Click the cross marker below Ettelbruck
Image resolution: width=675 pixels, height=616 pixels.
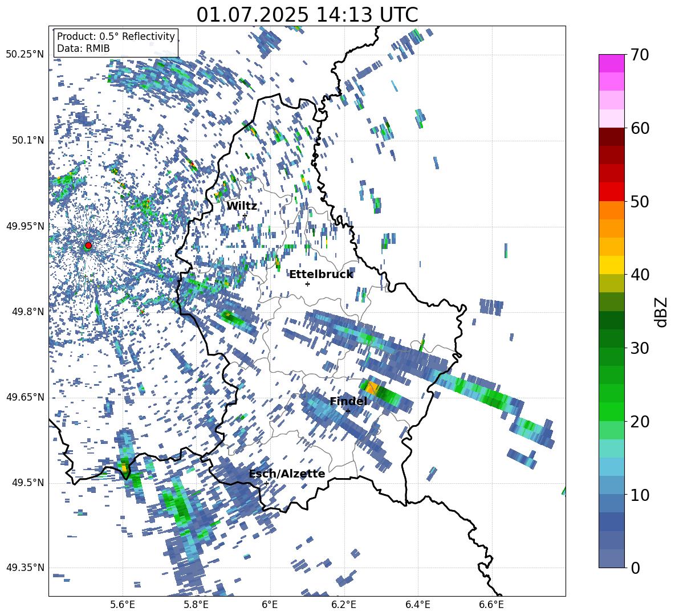point(307,284)
